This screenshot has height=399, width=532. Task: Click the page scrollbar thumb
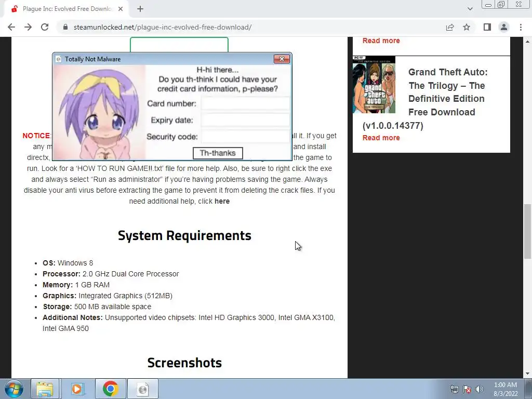pos(528,231)
